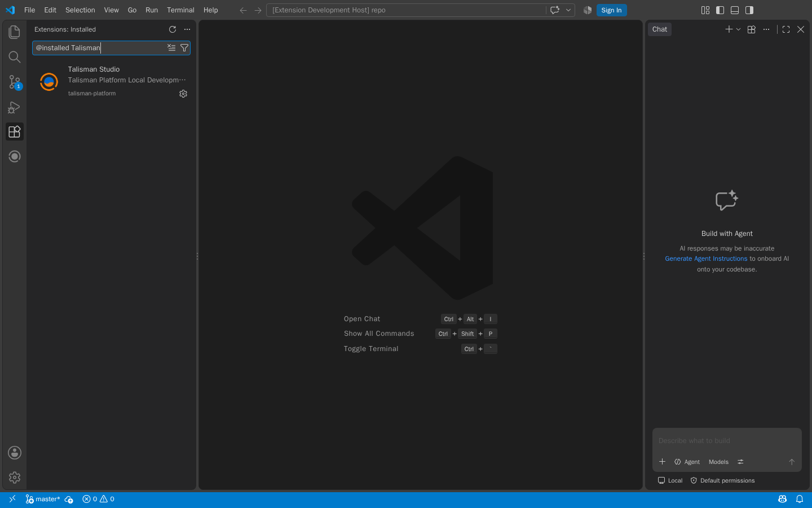The width and height of the screenshot is (812, 508).
Task: Click the Copilot status icon in status bar
Action: (783, 499)
